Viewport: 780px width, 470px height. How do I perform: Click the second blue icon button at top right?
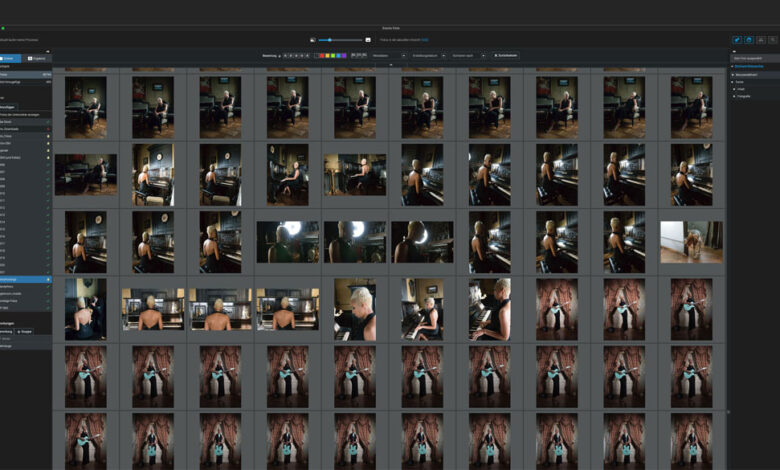pyautogui.click(x=749, y=40)
